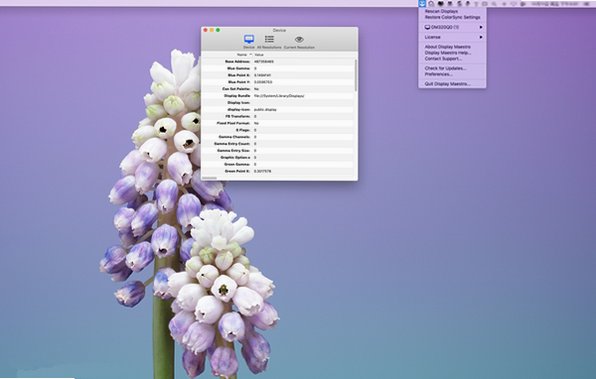Close the Device window
The height and width of the screenshot is (379, 596).
pyautogui.click(x=205, y=30)
